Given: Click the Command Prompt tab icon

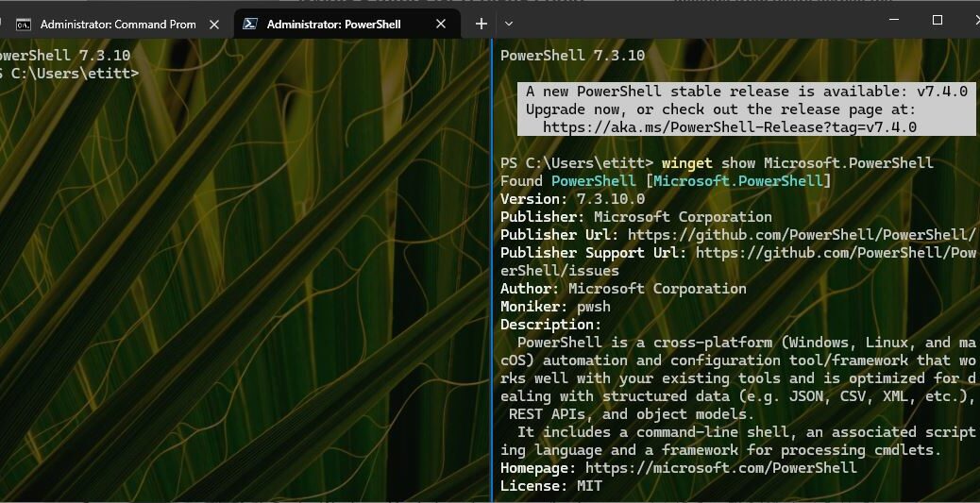Looking at the screenshot, I should point(24,25).
